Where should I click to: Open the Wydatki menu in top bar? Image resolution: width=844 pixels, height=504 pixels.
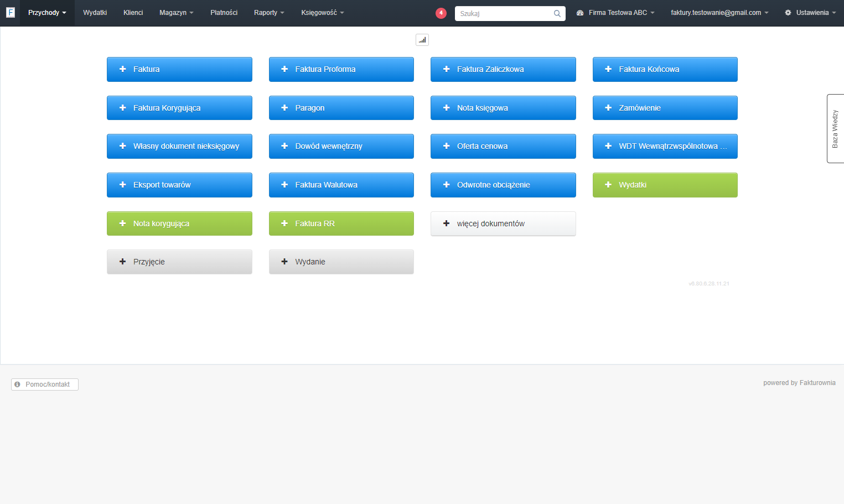point(95,13)
